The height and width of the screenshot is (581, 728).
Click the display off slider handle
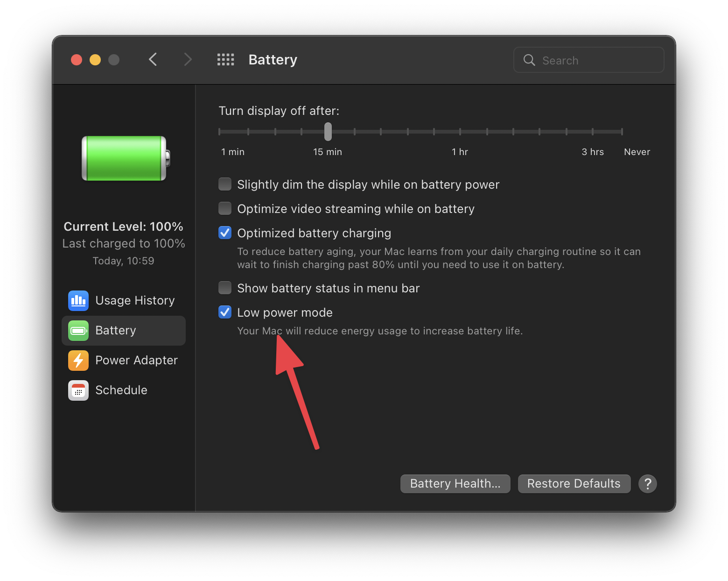[x=328, y=132]
